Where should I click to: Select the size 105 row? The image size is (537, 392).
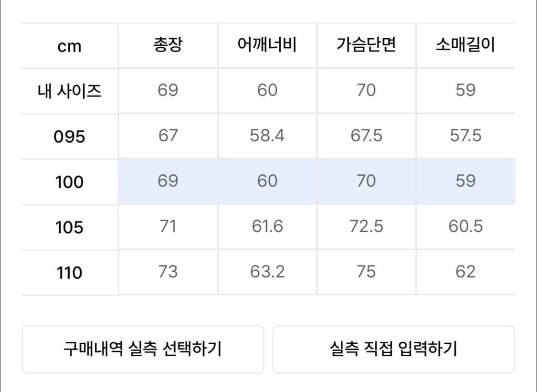pos(69,227)
